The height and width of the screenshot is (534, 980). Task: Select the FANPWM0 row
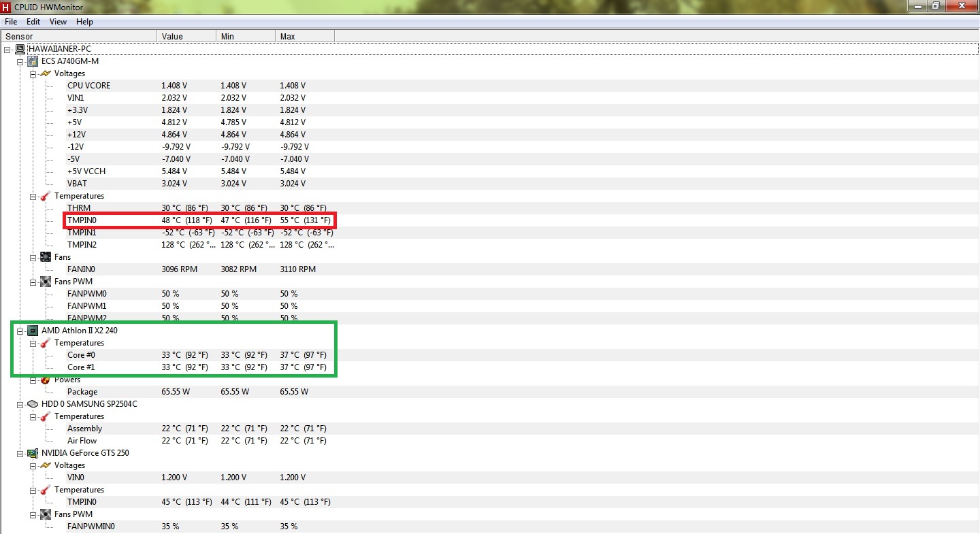521,294
